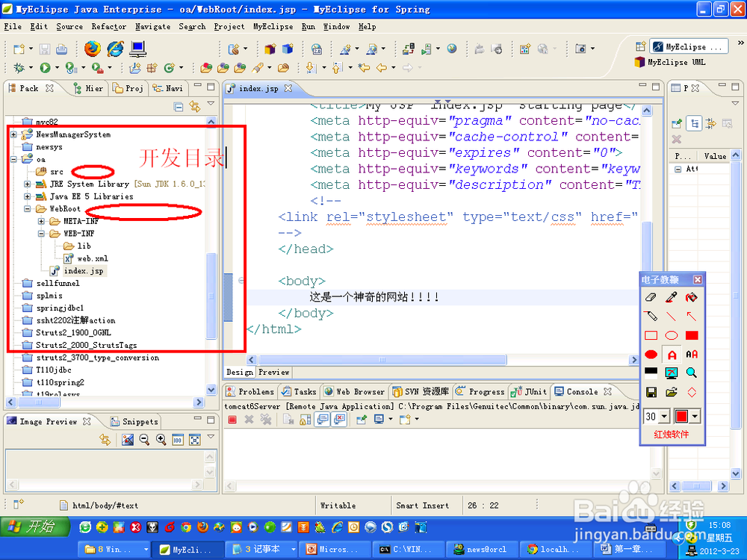Open the File menu

coord(13,27)
